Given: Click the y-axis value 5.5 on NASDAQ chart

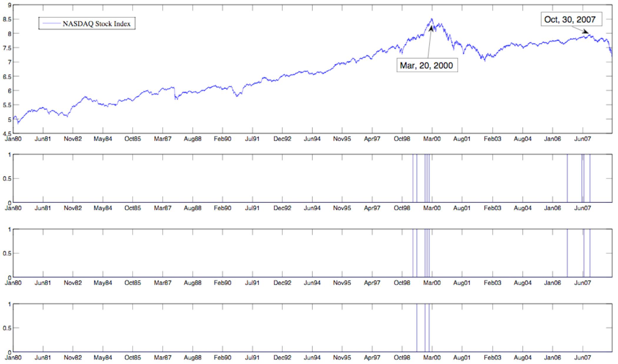Looking at the screenshot, I should point(7,105).
